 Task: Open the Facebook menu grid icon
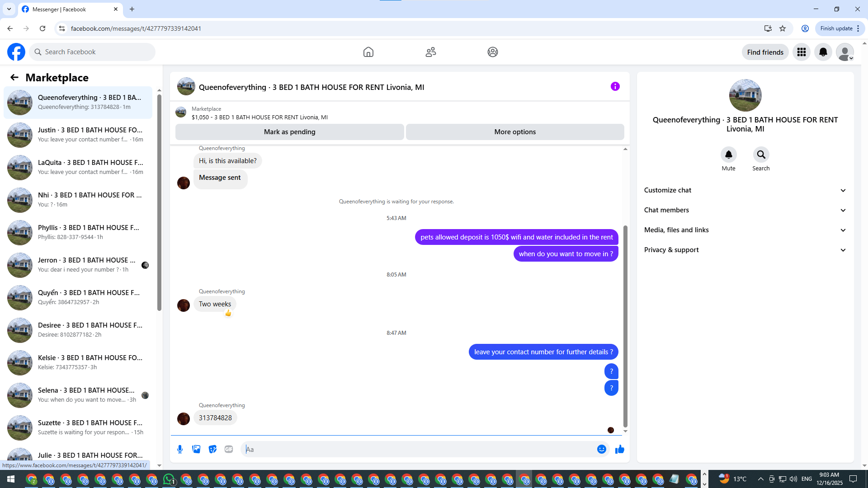[x=802, y=52]
